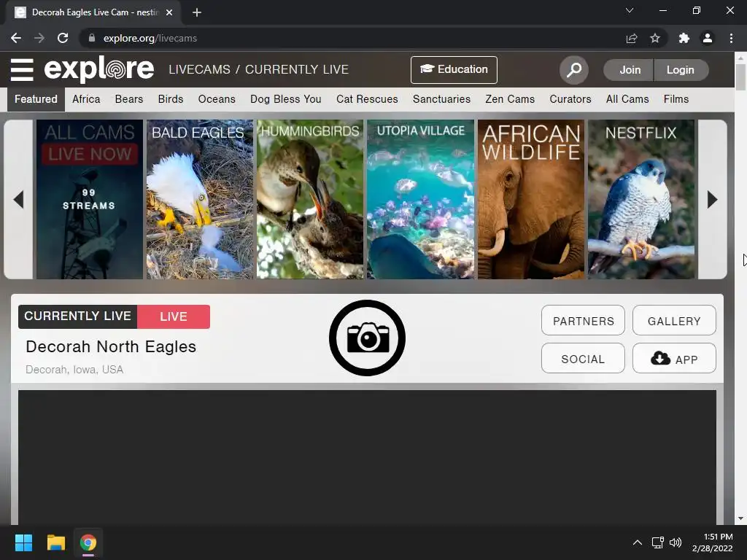Screen dimensions: 747x560
Task: Open the GALLERY button
Action: point(674,321)
